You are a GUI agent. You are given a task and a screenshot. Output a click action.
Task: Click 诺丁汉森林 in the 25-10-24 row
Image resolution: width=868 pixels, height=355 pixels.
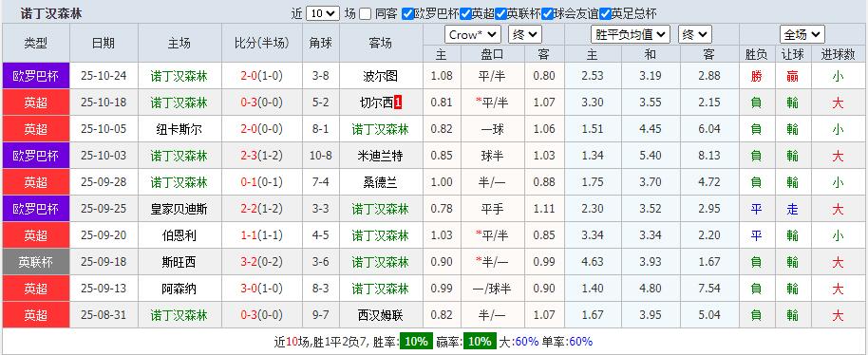179,76
